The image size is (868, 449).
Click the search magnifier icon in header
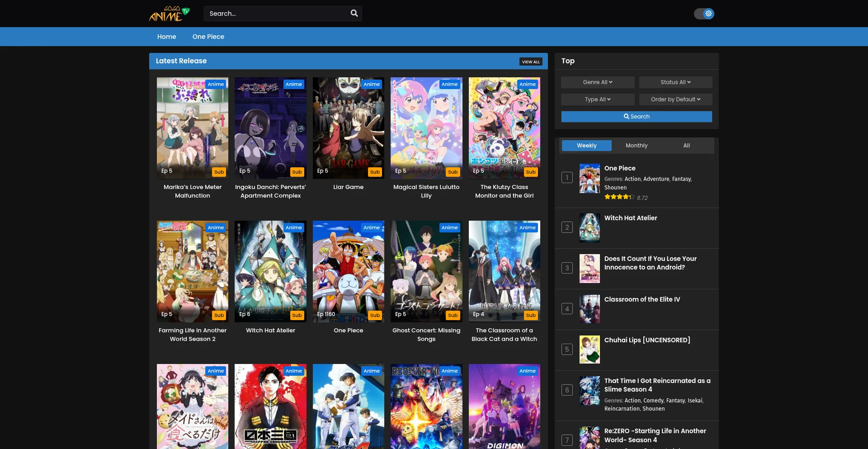354,14
